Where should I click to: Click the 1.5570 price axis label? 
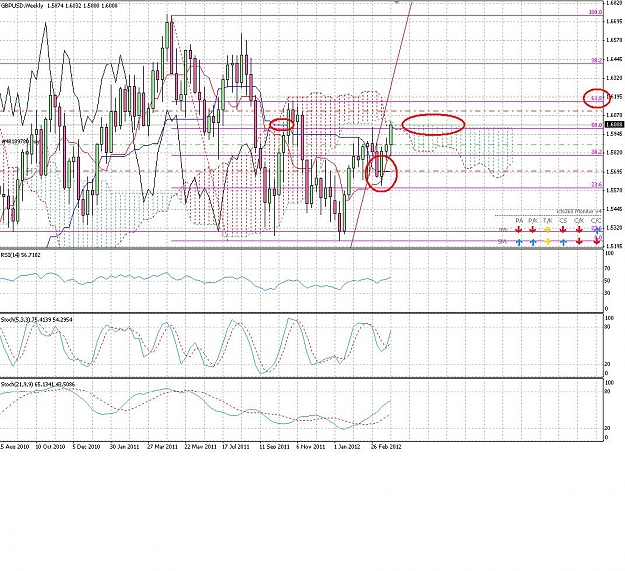coord(614,190)
